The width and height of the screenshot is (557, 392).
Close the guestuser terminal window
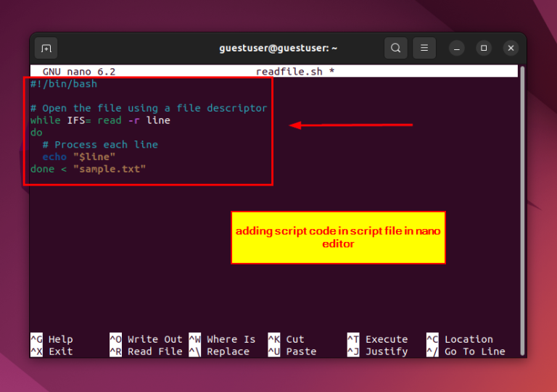pos(511,49)
